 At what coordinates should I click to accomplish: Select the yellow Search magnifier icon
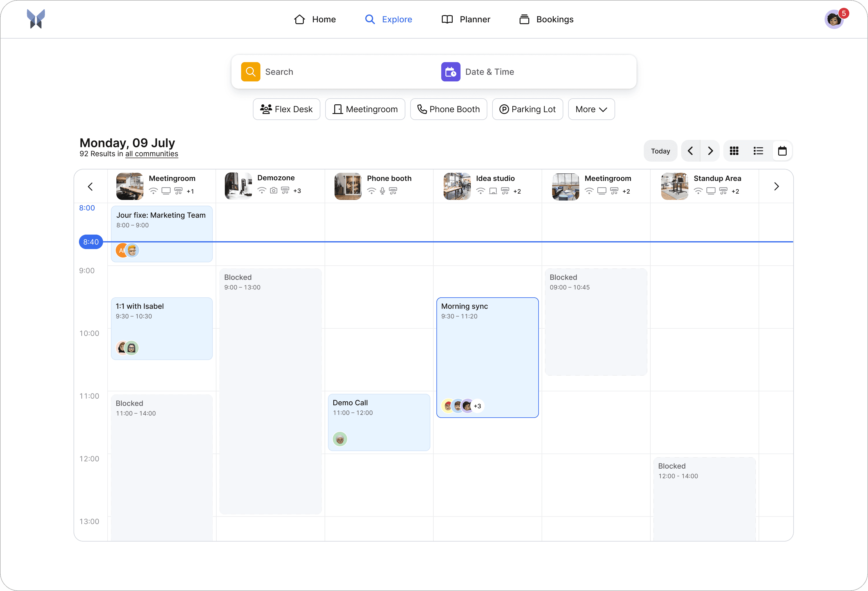251,72
